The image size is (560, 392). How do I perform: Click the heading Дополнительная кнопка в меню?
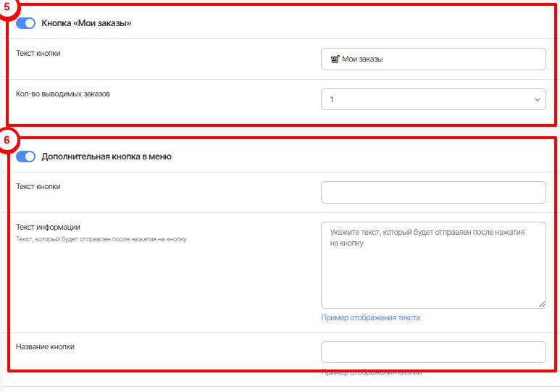click(x=106, y=157)
